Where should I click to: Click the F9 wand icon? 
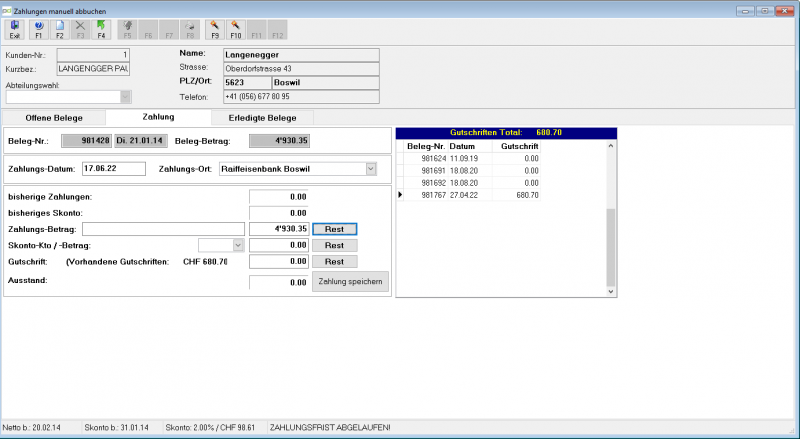click(215, 30)
